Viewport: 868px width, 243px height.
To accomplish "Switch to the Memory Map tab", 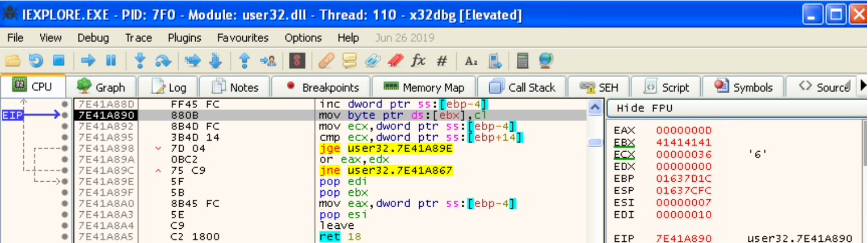I will coord(424,87).
